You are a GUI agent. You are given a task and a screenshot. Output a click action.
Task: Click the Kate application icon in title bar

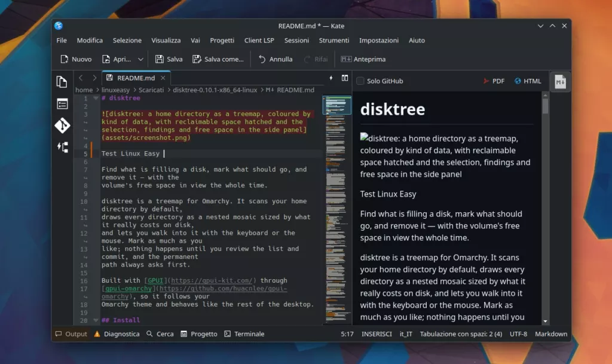click(59, 26)
